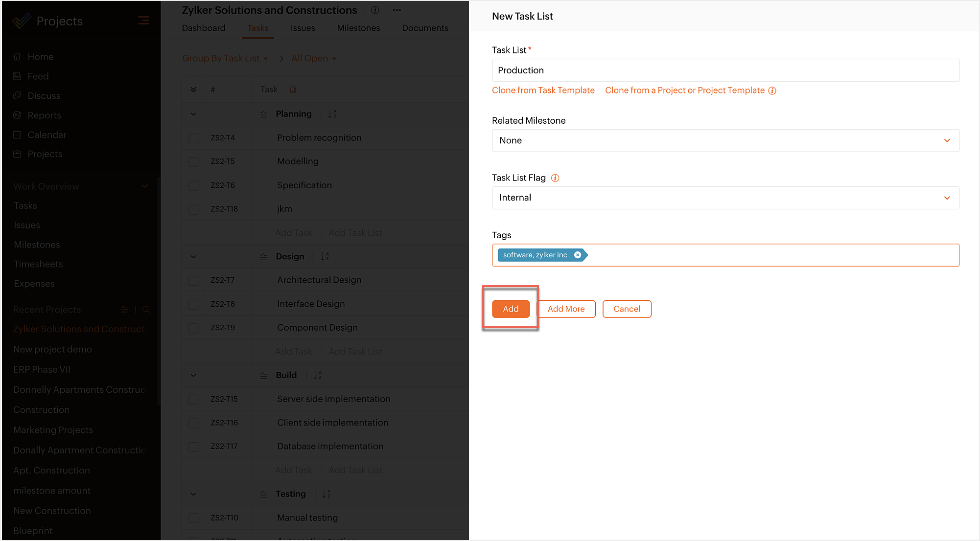Switch to the Milestones tab
The width and height of the screenshot is (980, 541).
click(358, 28)
